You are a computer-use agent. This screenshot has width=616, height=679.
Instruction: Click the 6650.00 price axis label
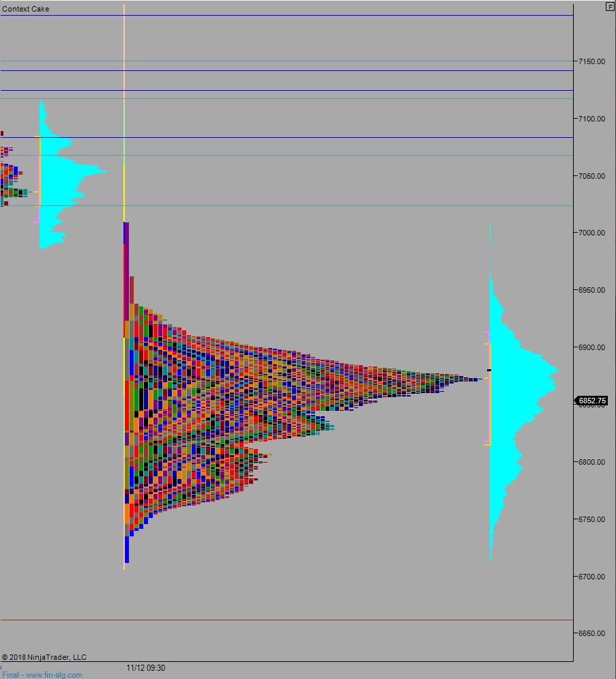coord(591,633)
